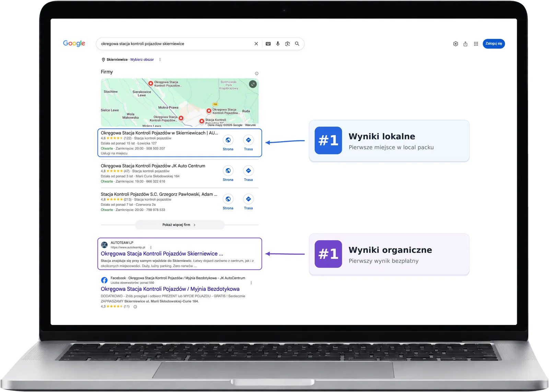This screenshot has width=549, height=392.
Task: Click the Warunki link on the map
Action: pos(250,125)
